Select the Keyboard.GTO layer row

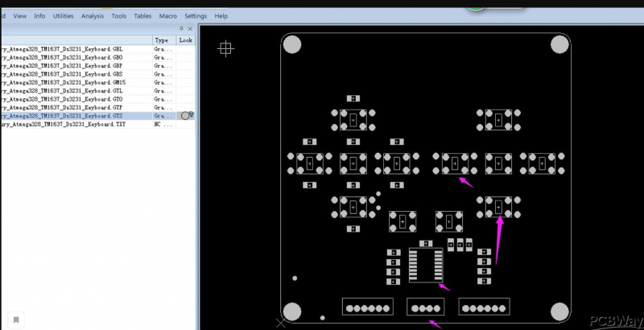point(97,99)
